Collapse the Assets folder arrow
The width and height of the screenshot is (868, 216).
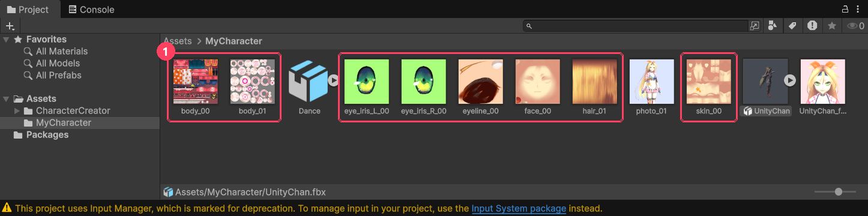click(x=6, y=99)
